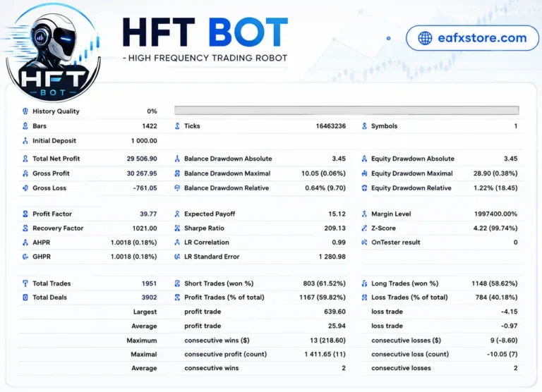Click the Z-Score icon
The image size is (542, 392).
click(364, 228)
